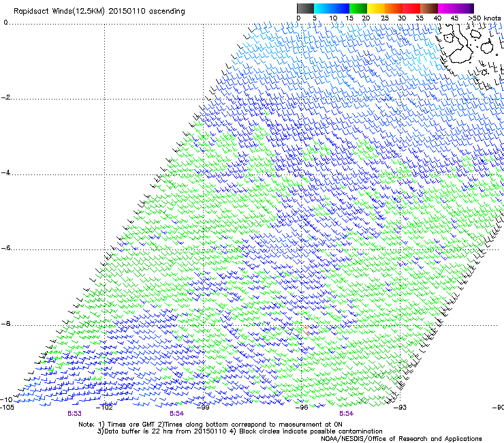
Task: Click the purple '8:53' pass time marker
Action: click(x=74, y=414)
